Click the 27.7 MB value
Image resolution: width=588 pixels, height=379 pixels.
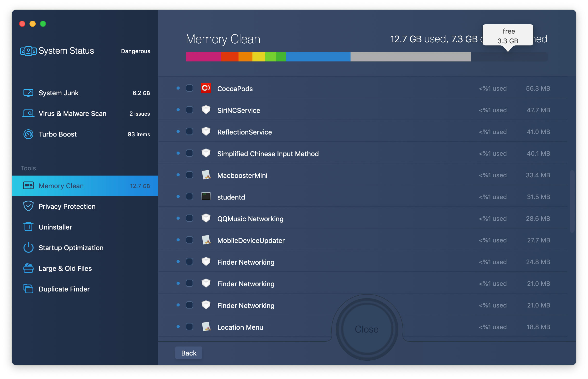pyautogui.click(x=538, y=240)
